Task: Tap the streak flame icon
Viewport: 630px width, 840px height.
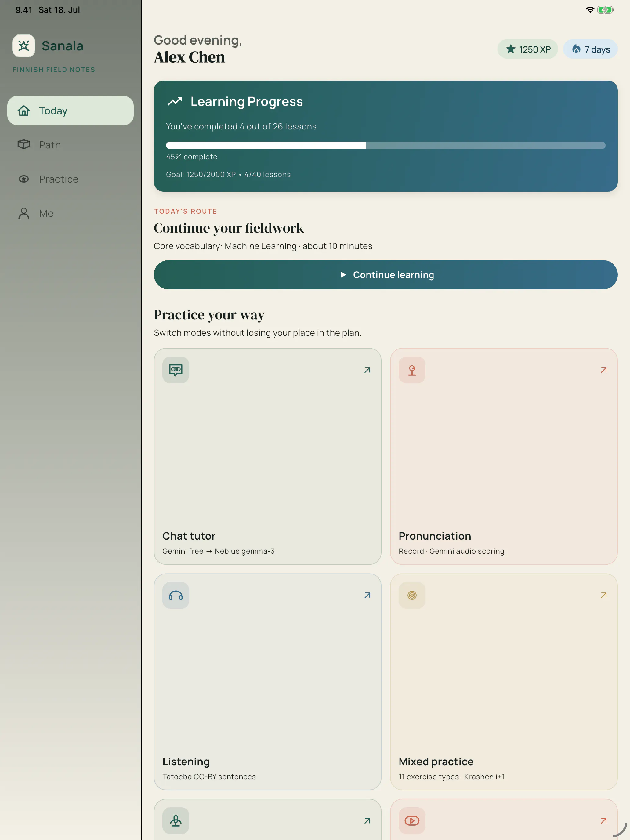Action: 576,49
